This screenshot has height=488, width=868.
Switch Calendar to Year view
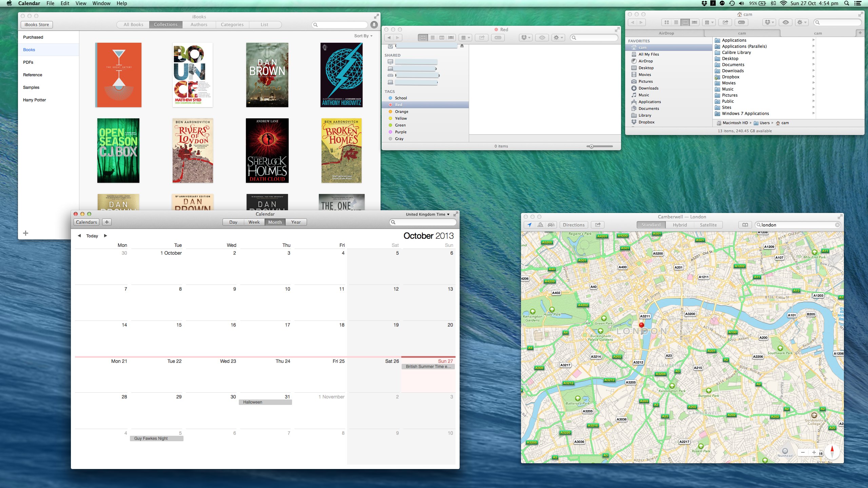(296, 222)
